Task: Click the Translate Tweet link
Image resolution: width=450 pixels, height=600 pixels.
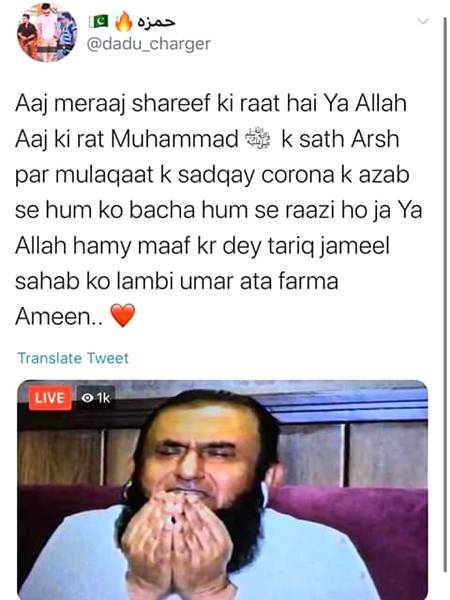Action: 73,358
